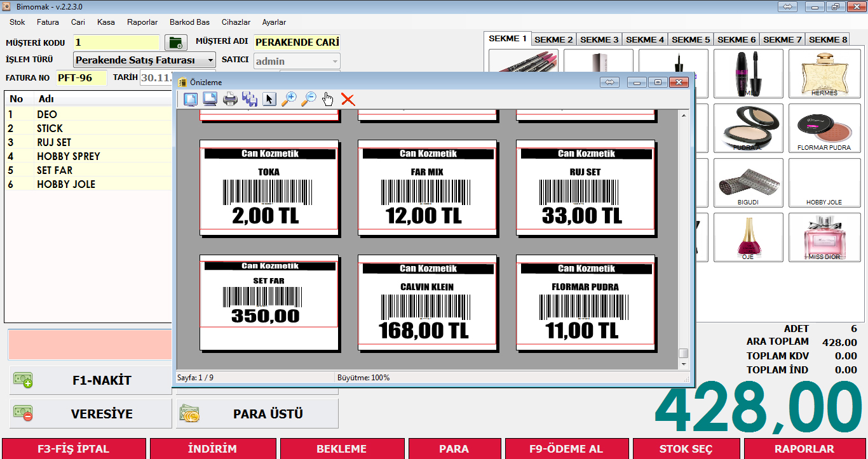Switch to SEKME 8 tab
Viewport: 868px width, 459px height.
(x=828, y=39)
